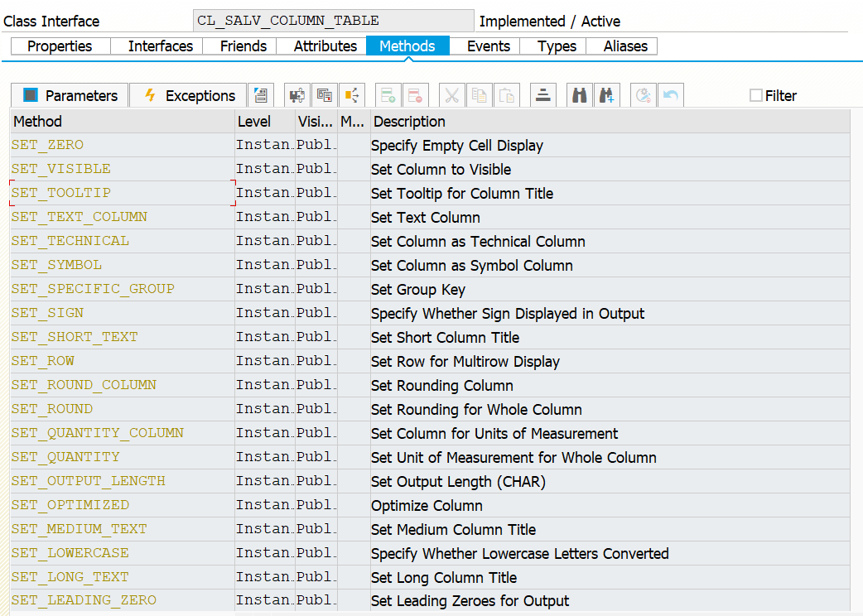Click the CL_SALV_COLUMN_TABLE class name field

(334, 21)
